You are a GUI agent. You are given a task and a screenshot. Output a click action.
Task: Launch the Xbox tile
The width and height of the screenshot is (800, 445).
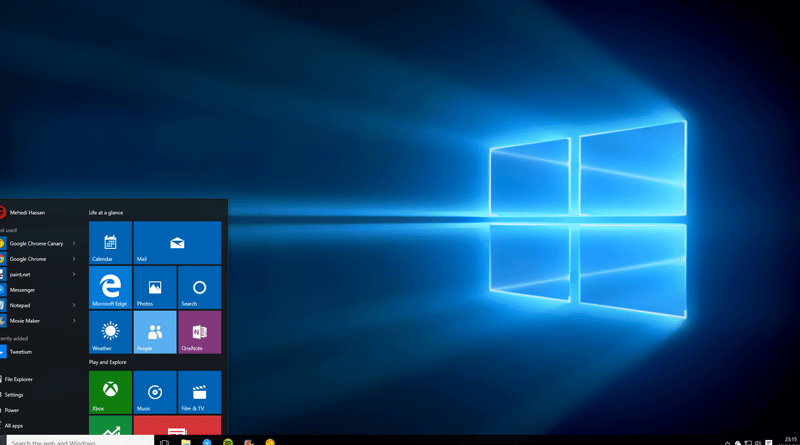110,392
